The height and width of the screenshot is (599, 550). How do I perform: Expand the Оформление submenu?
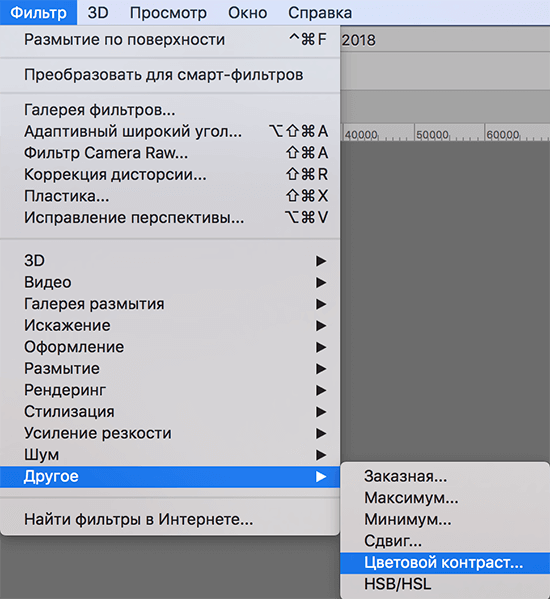coord(170,347)
